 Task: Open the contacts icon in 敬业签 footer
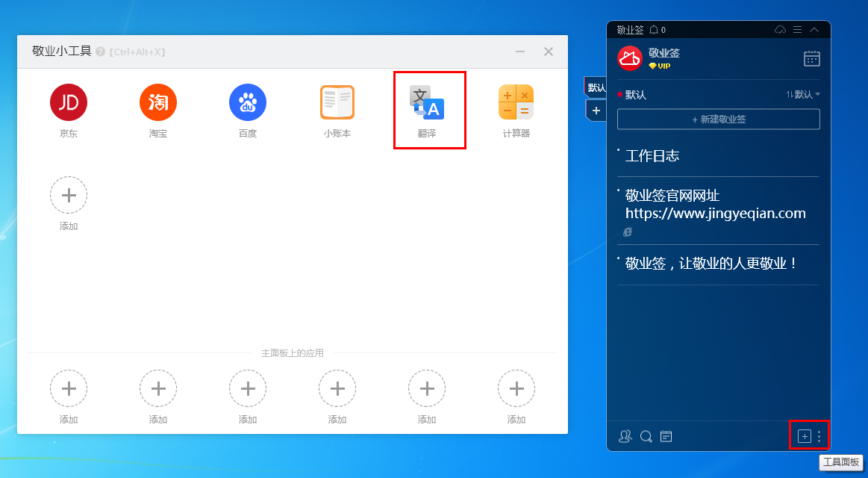[625, 436]
